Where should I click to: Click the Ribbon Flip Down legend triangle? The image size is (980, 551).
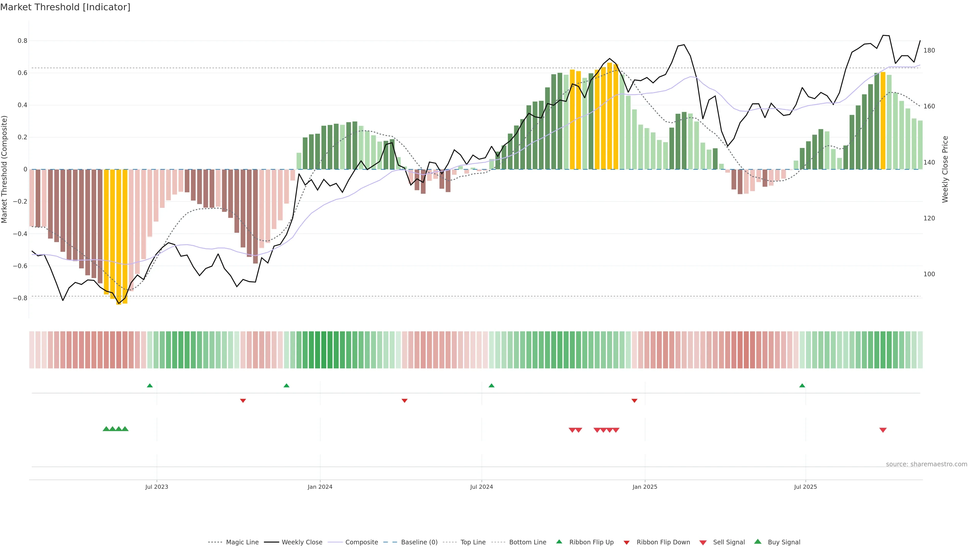pos(627,543)
